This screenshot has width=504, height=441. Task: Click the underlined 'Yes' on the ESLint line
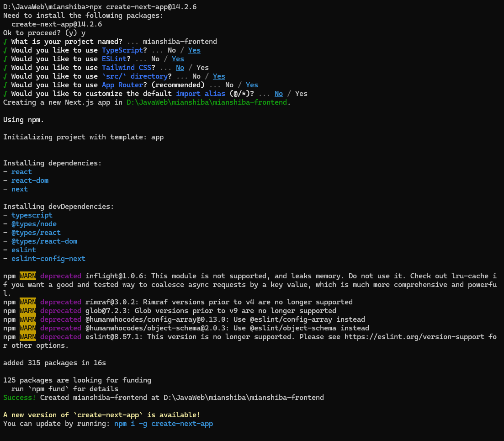point(178,59)
